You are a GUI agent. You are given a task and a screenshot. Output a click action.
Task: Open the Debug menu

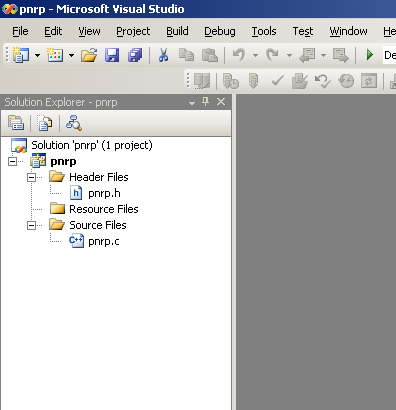(x=220, y=31)
